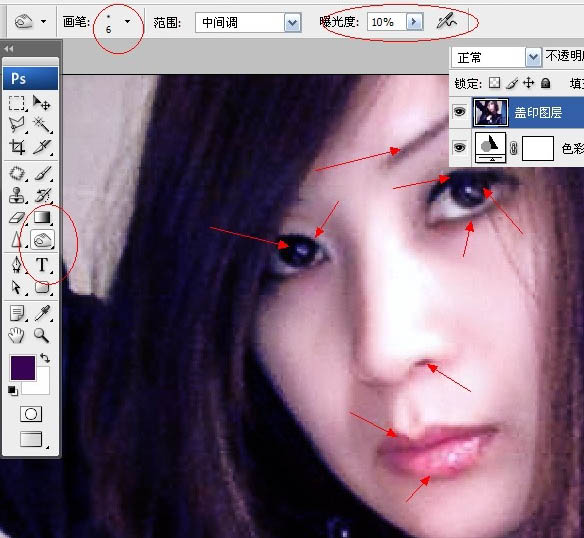Select the Eraser tool

[16, 218]
